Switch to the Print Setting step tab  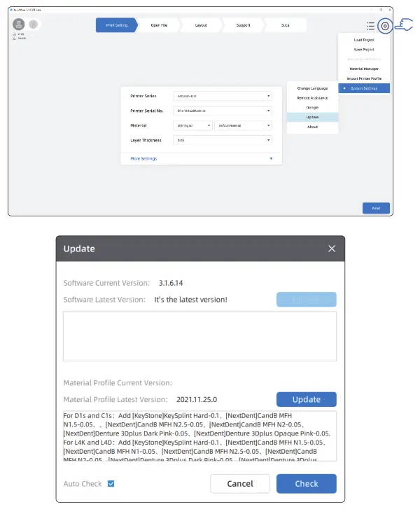click(x=117, y=25)
